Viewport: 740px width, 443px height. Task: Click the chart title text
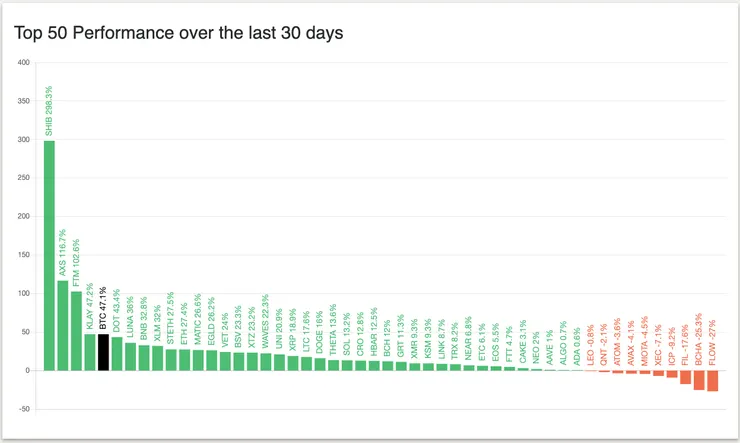[179, 33]
